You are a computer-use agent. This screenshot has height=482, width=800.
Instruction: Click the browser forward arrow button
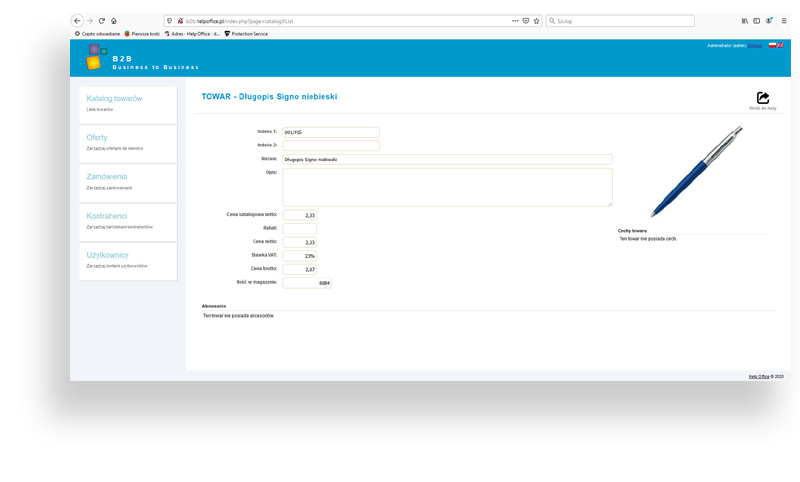click(x=90, y=21)
